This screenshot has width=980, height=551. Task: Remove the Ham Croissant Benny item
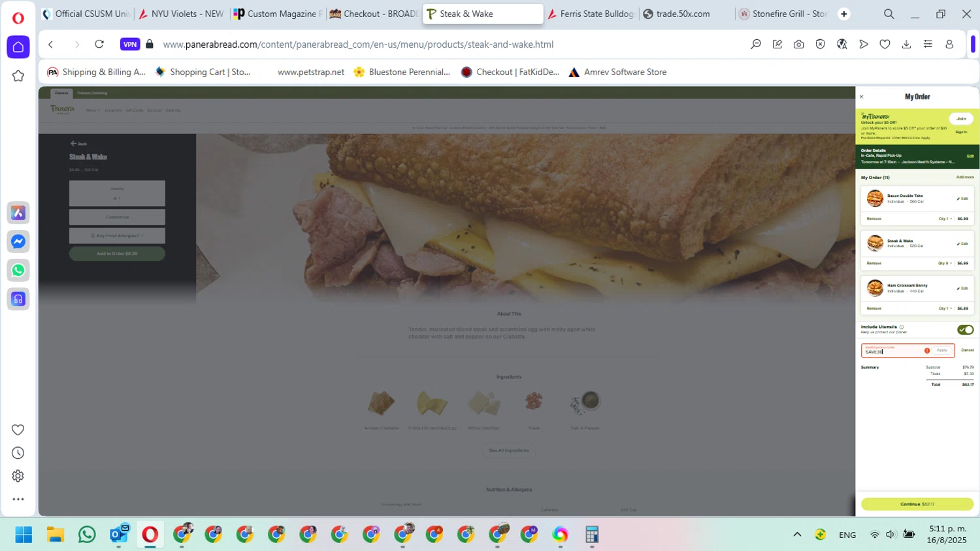874,309
